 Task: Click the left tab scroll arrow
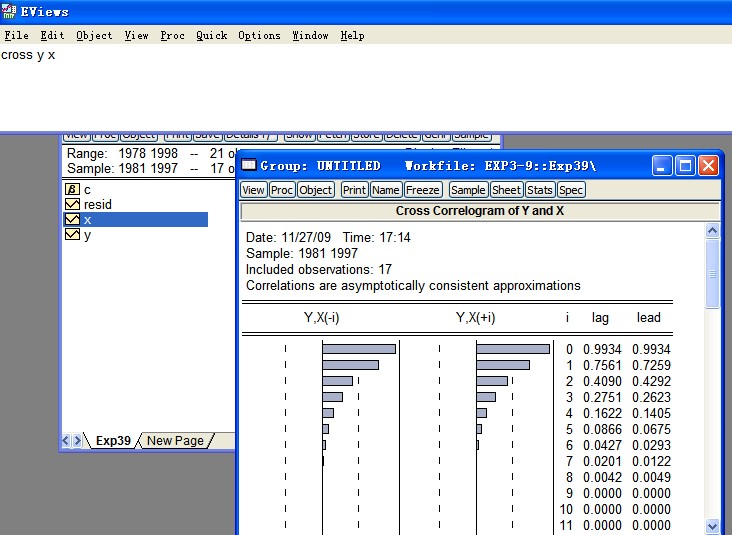click(x=67, y=441)
